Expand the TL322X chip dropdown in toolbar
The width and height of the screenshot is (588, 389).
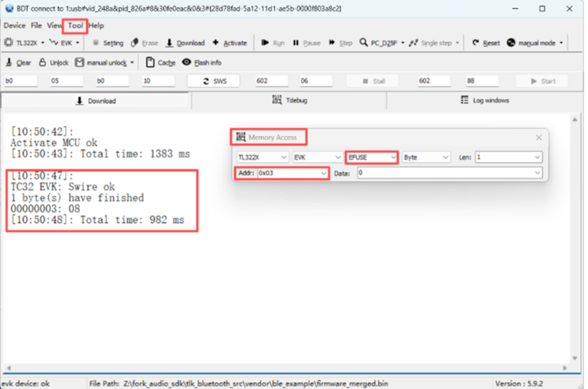(x=43, y=43)
